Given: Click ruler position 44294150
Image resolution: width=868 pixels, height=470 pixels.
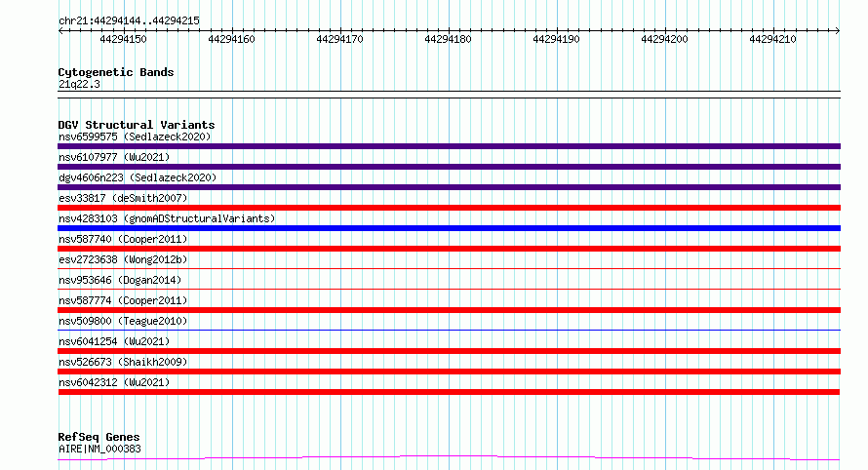Looking at the screenshot, I should click(x=124, y=39).
